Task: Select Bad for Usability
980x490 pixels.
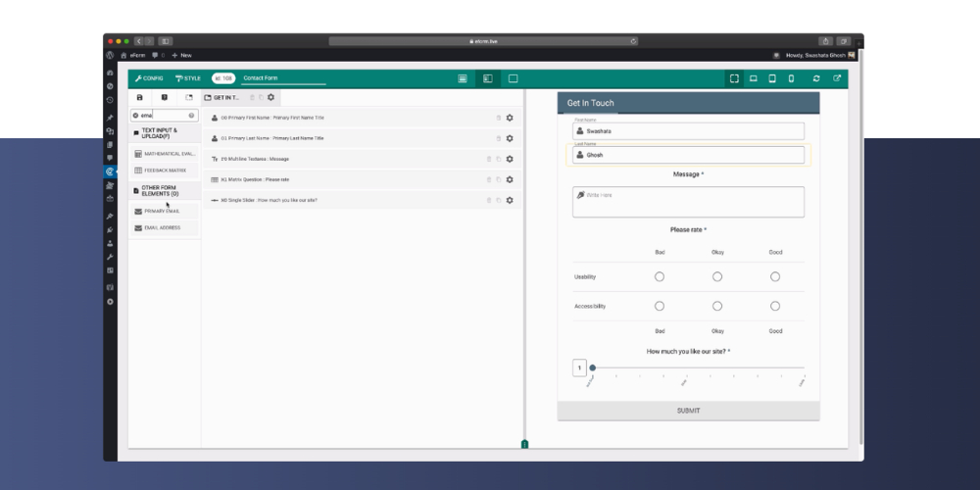Action: 660,276
